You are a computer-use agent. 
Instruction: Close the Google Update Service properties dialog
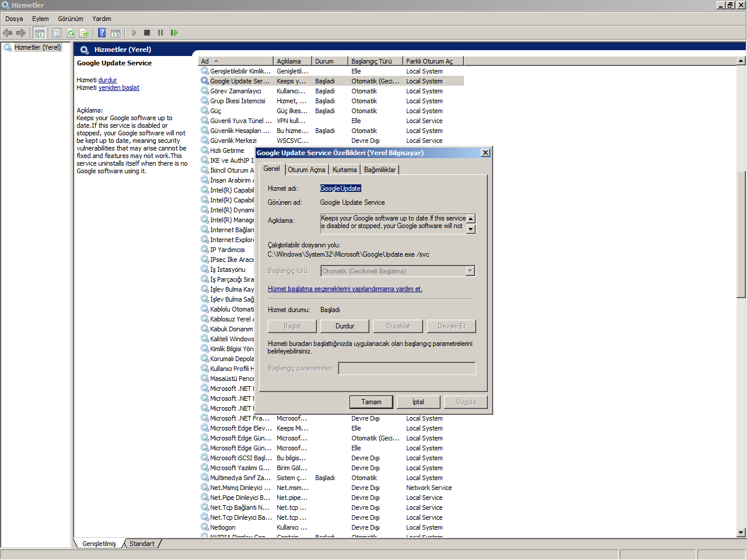485,153
